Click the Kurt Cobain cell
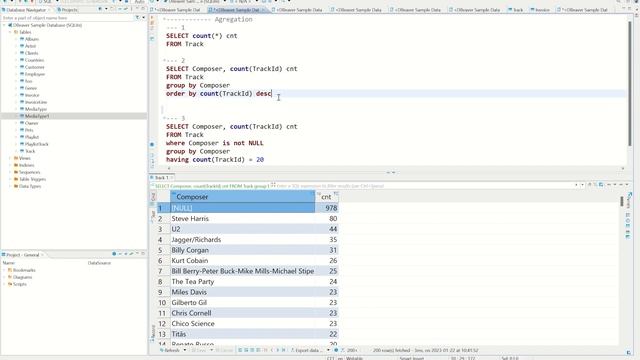Image resolution: width=640 pixels, height=360 pixels. pos(242,260)
